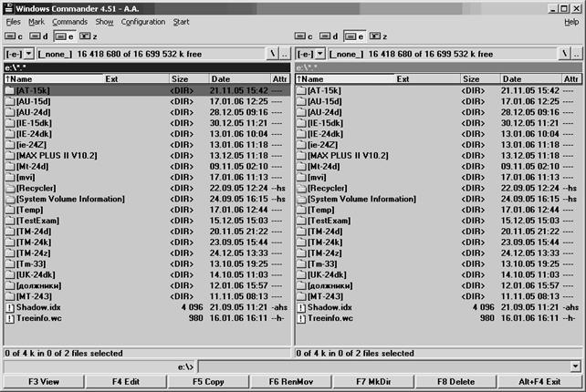Select drive e in right panel

coord(353,36)
